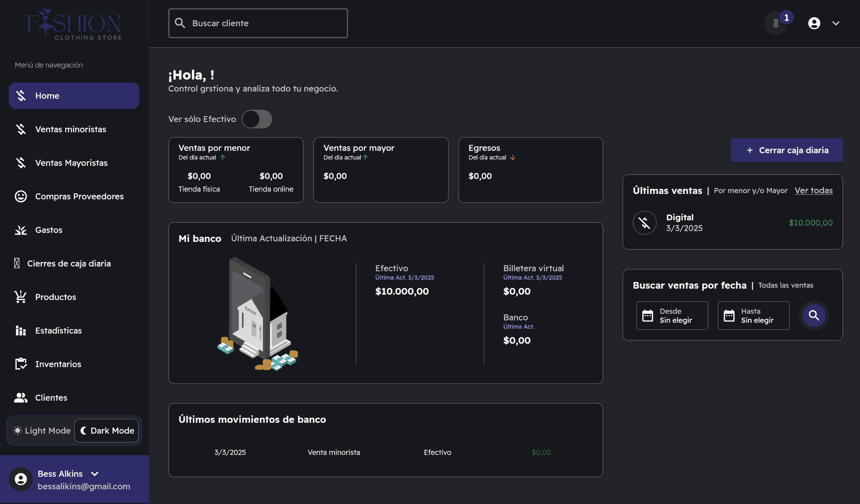
Task: Switch to Light Mode
Action: click(42, 431)
